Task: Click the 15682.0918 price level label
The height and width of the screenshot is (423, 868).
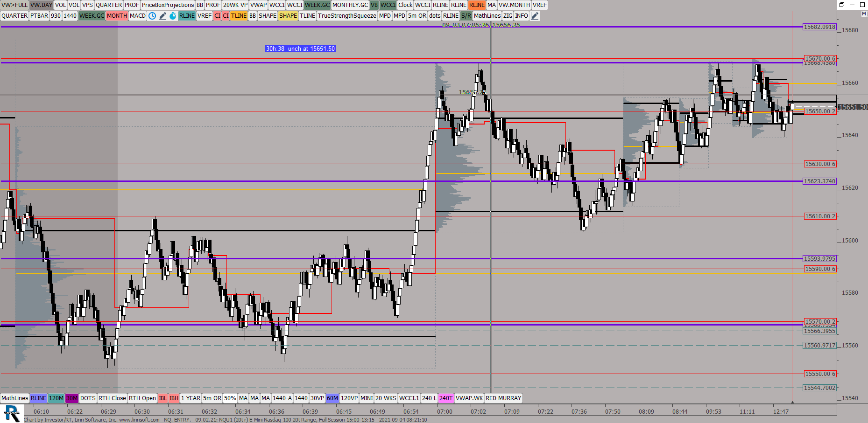Action: tap(819, 27)
